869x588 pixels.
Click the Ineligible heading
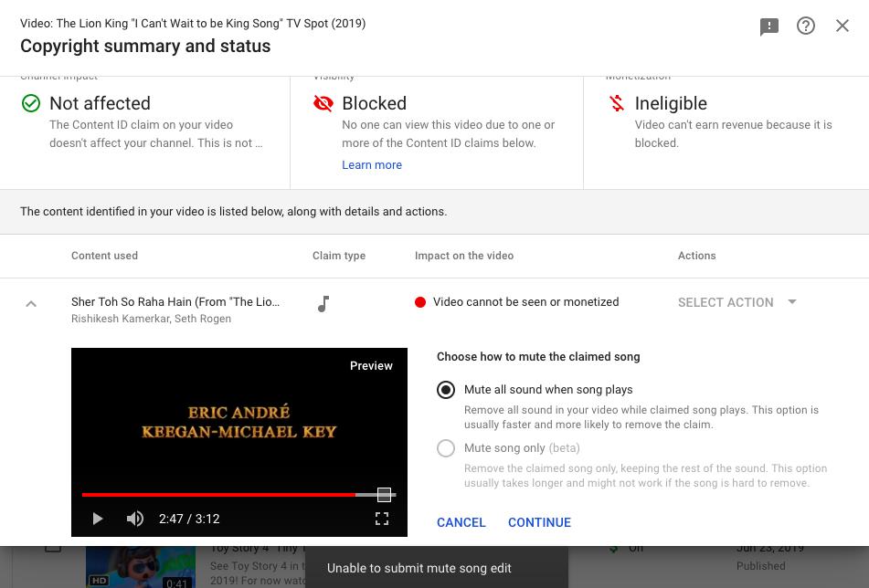(671, 103)
